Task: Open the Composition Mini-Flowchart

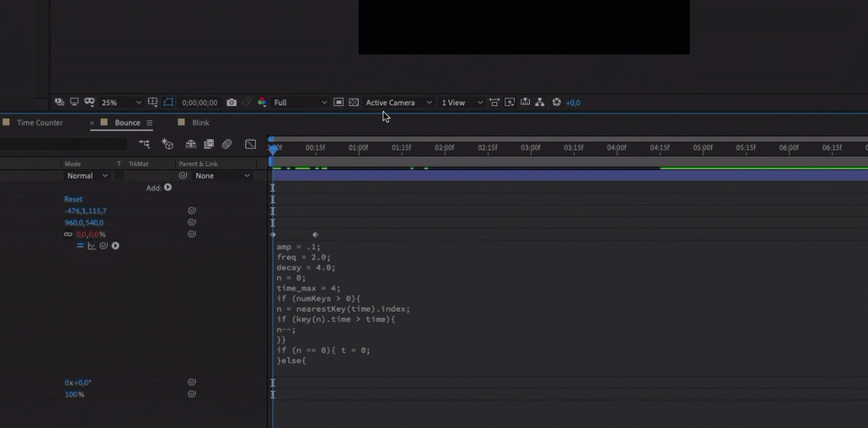Action: pyautogui.click(x=145, y=144)
